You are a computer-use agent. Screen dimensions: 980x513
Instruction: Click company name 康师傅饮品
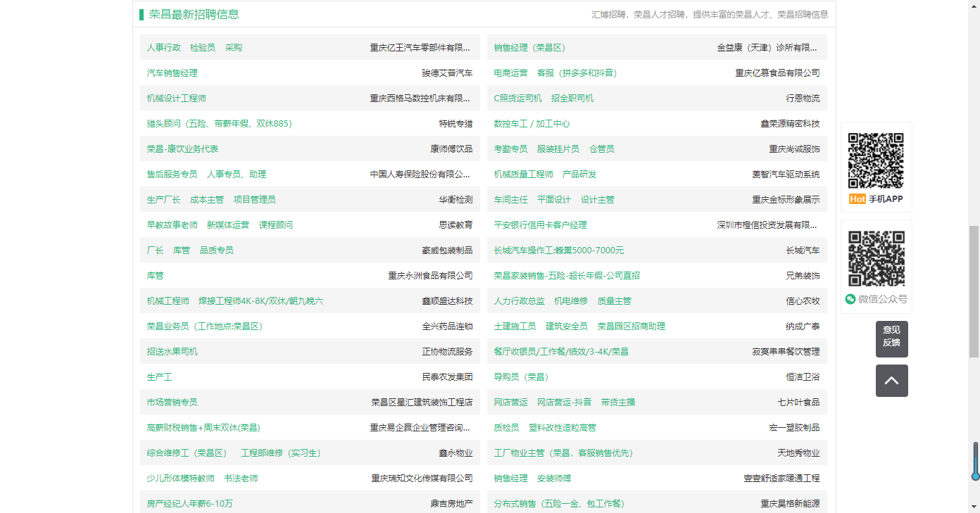click(452, 149)
